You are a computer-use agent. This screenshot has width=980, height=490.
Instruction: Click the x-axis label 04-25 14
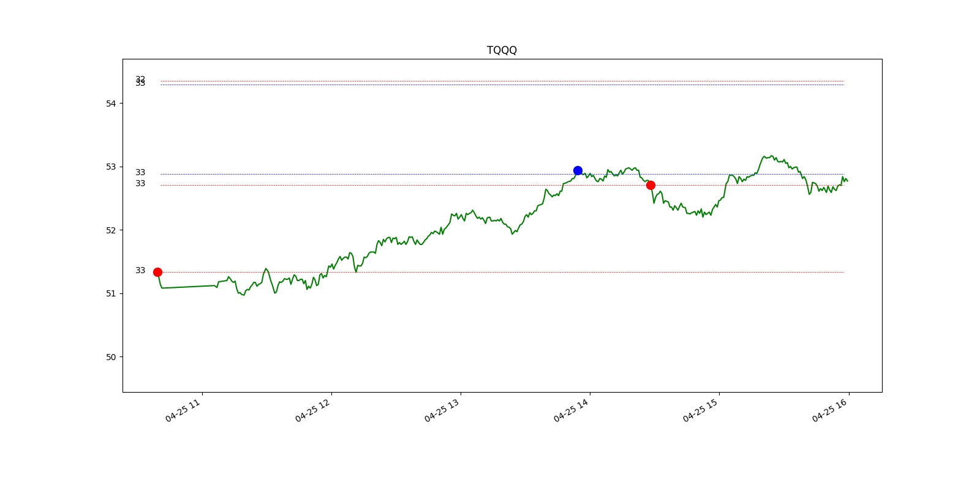pyautogui.click(x=571, y=410)
